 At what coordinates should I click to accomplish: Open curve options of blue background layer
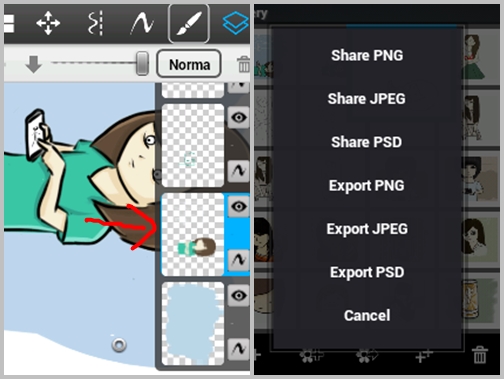238,349
